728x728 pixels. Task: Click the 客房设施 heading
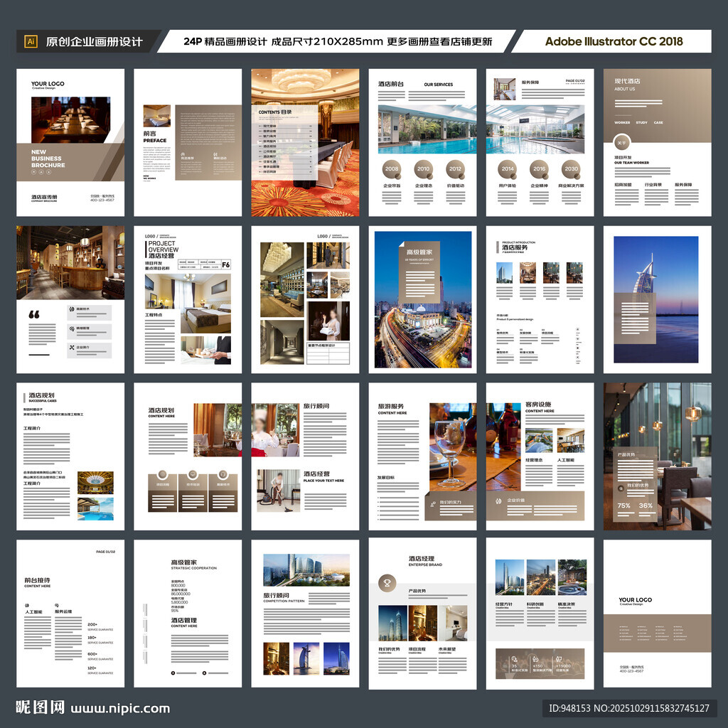pyautogui.click(x=538, y=404)
